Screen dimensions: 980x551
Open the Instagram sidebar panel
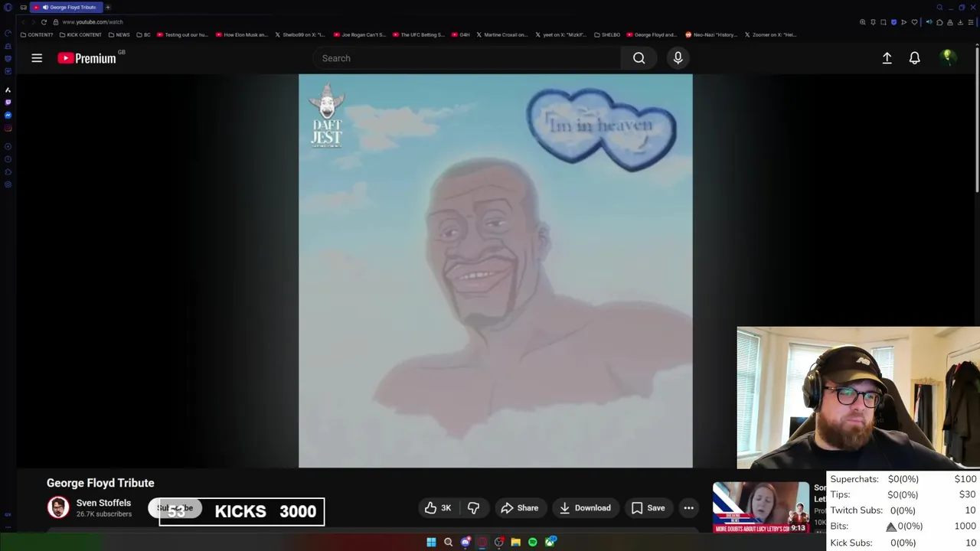8,128
